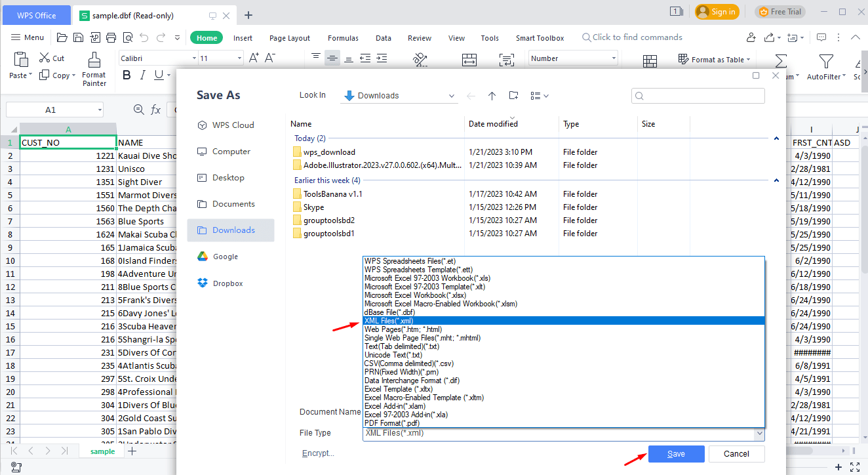Click the AutoSum icon
Viewport: 868px width, 475px height.
coord(779,60)
